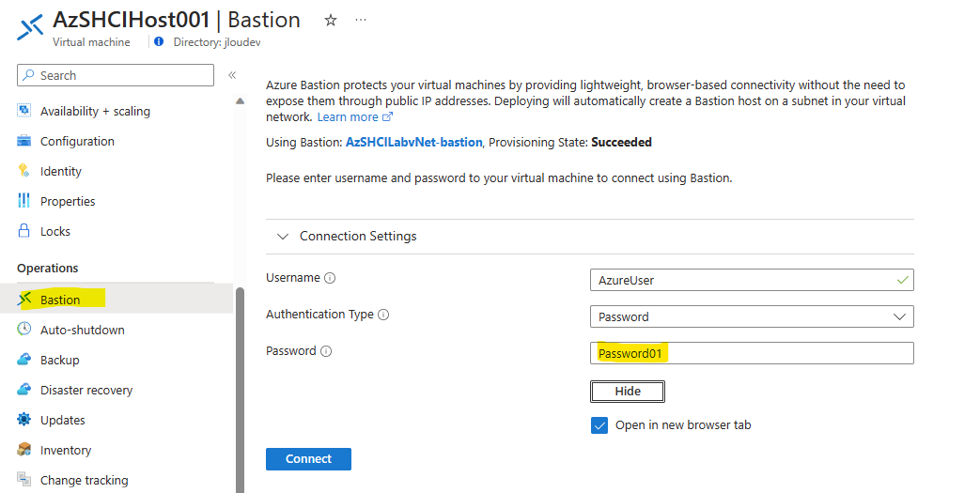This screenshot has width=980, height=493.
Task: Click the Virtual machine subtitle text
Action: [x=91, y=42]
